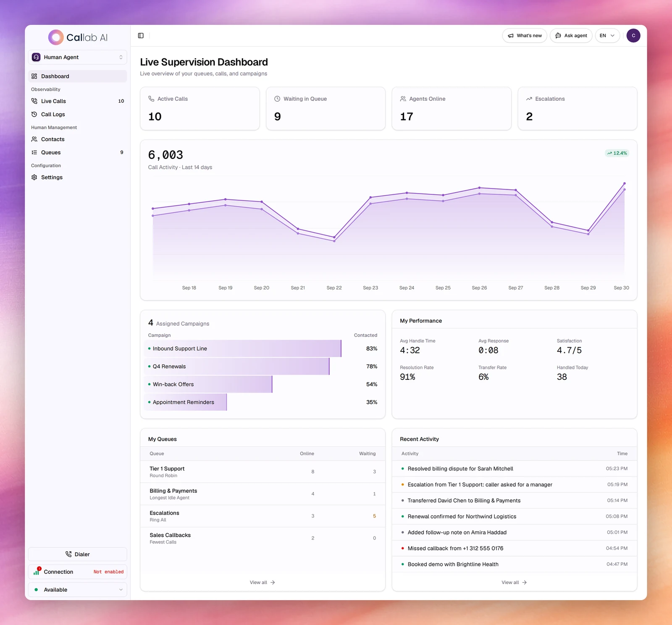Click View all under My Queues
Viewport: 672px width, 625px height.
[x=262, y=582]
